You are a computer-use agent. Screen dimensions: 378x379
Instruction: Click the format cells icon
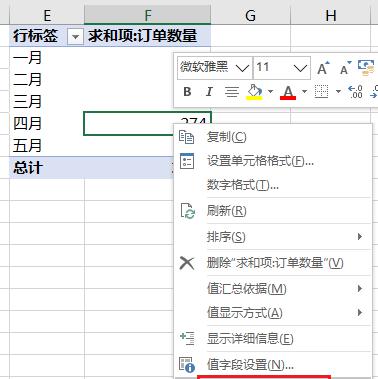click(x=187, y=161)
